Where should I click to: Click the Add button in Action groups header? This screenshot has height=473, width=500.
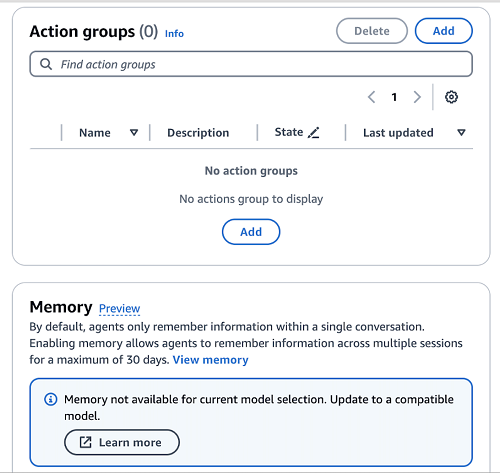coord(444,31)
